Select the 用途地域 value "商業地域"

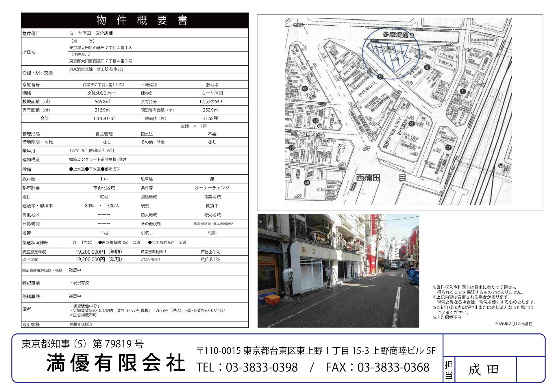(212, 197)
